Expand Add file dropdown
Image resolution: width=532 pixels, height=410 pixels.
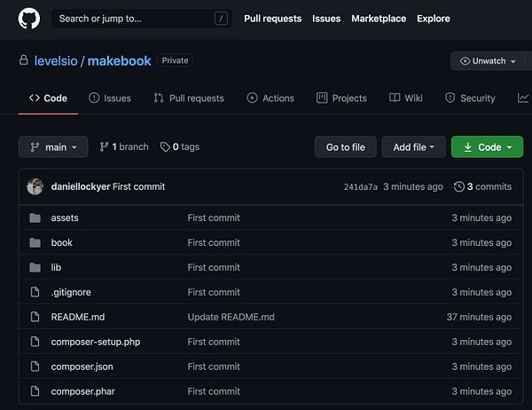click(413, 146)
